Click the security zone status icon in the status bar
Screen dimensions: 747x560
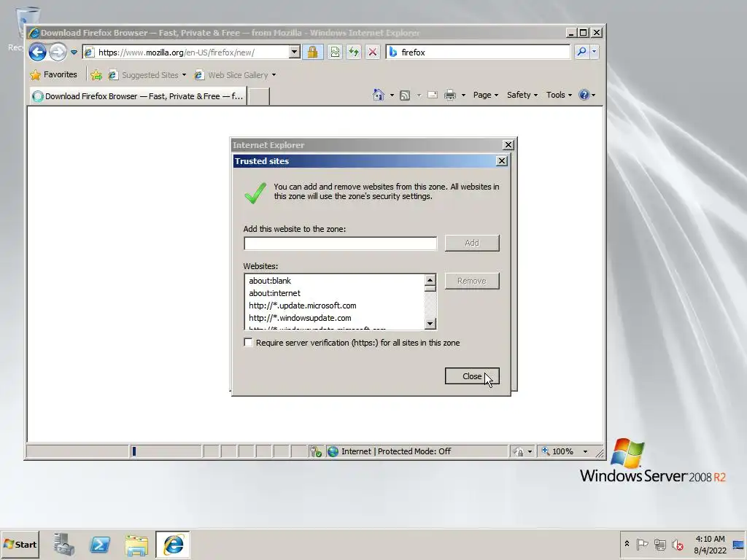[333, 451]
